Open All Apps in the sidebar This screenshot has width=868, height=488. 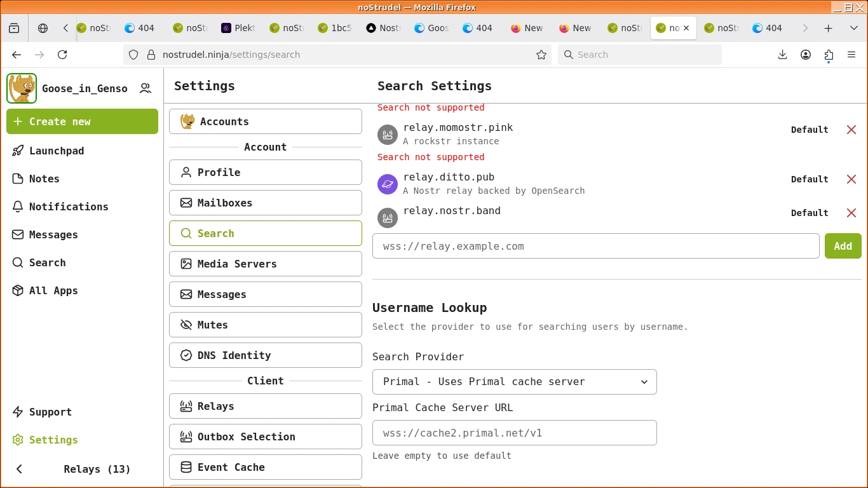pyautogui.click(x=82, y=290)
